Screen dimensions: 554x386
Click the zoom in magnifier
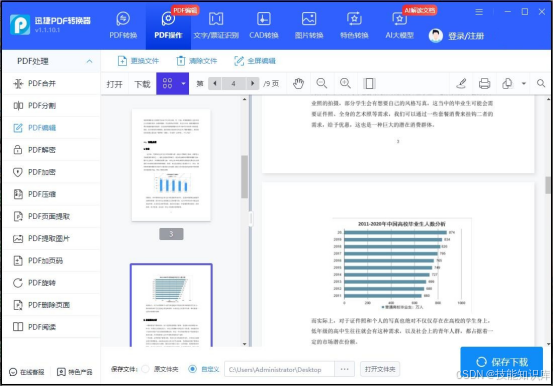(x=345, y=84)
